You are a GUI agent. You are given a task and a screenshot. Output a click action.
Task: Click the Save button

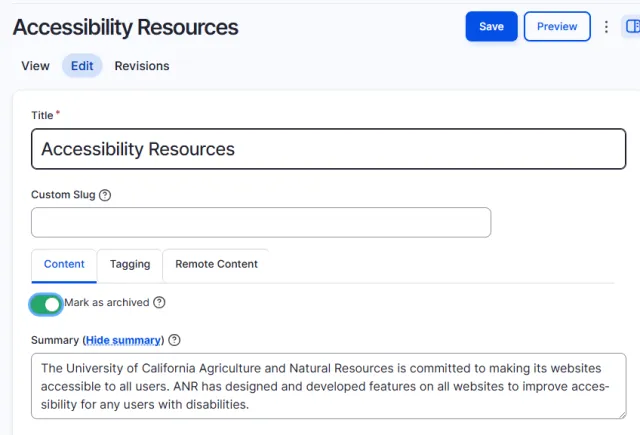491,26
